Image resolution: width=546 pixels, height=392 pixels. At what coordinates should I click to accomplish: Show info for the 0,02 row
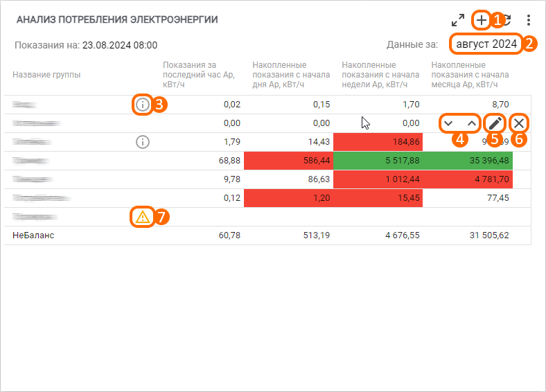click(143, 105)
